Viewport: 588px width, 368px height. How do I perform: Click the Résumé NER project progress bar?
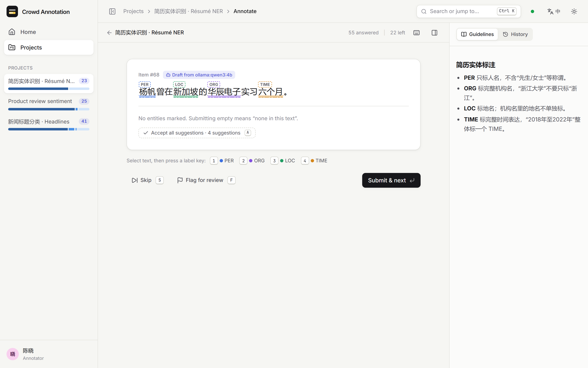pyautogui.click(x=49, y=89)
